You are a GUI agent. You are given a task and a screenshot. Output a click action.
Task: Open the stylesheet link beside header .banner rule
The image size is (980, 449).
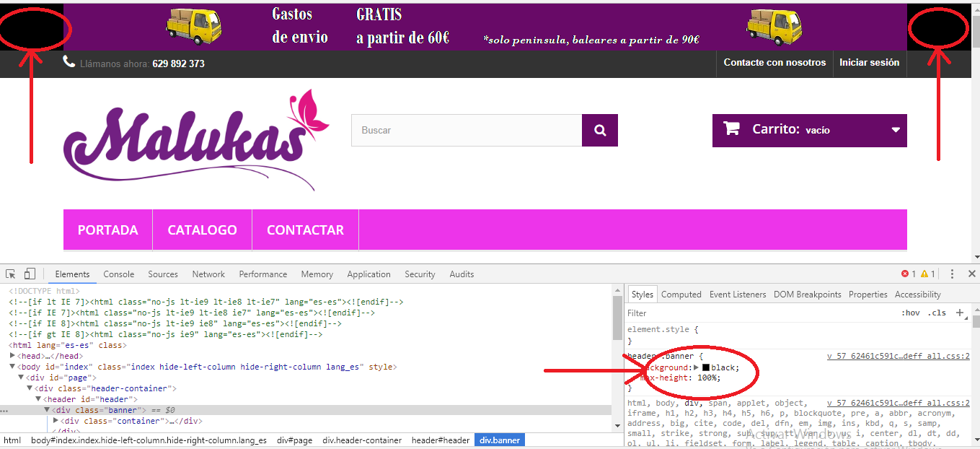point(899,357)
